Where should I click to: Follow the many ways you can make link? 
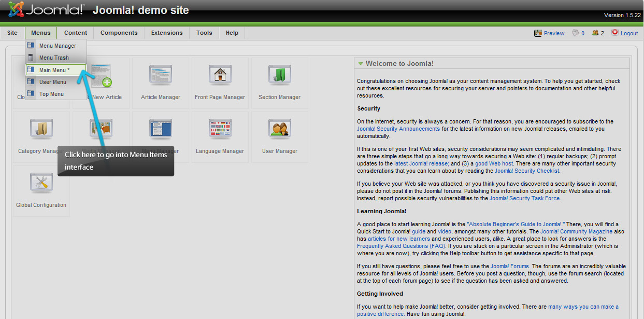pos(583,307)
